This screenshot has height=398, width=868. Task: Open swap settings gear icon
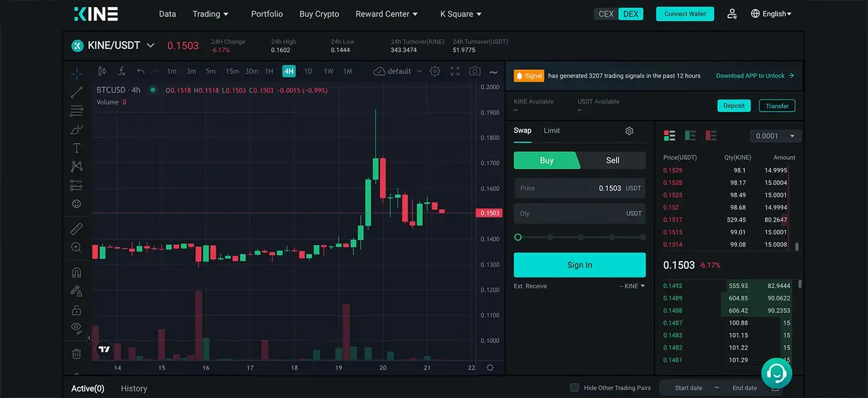[629, 131]
